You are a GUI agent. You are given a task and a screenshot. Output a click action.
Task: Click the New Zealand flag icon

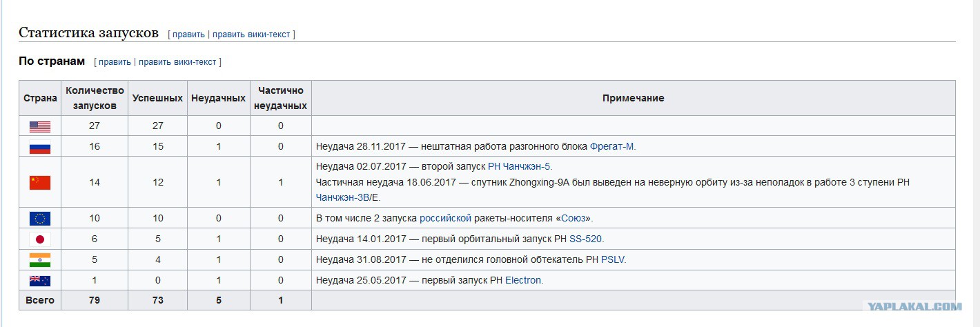(40, 281)
